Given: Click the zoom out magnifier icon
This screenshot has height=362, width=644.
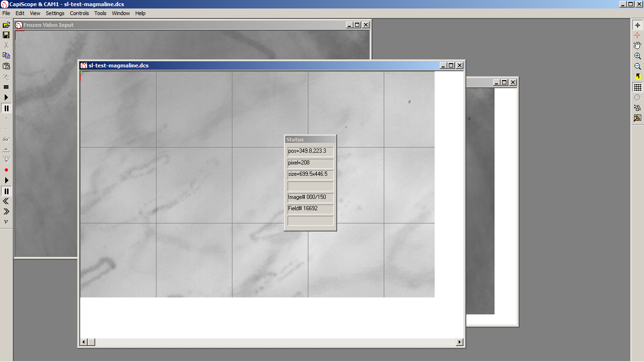Looking at the screenshot, I should [x=637, y=66].
